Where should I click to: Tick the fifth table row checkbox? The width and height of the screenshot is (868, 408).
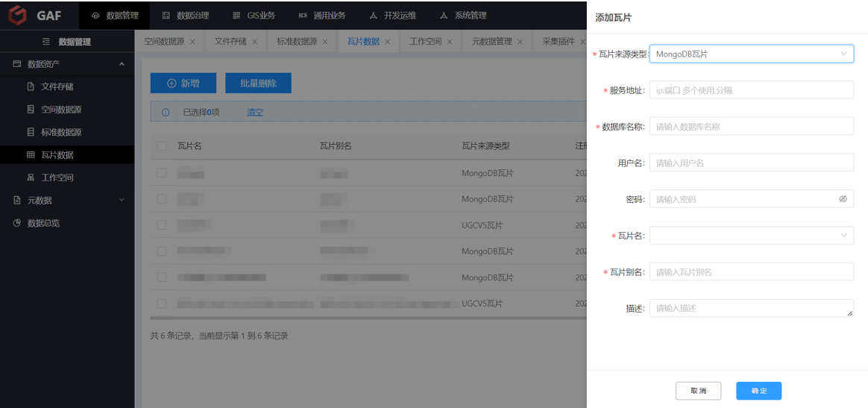pyautogui.click(x=162, y=277)
